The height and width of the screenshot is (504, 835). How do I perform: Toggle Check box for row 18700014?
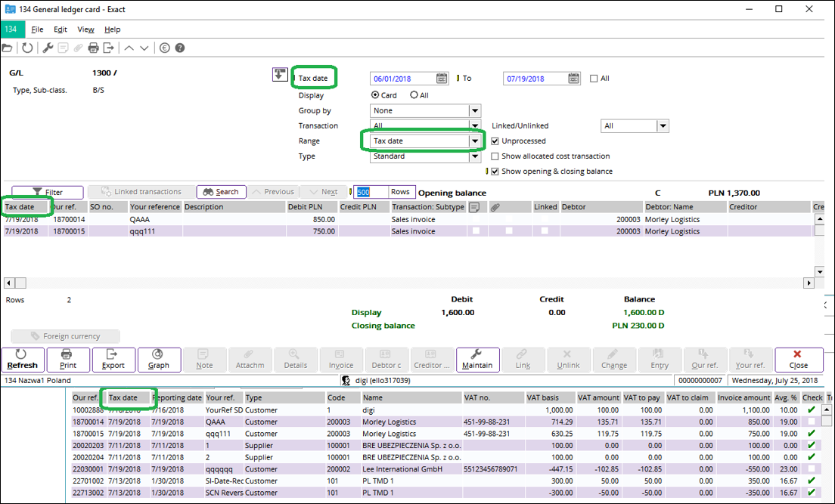coord(811,422)
